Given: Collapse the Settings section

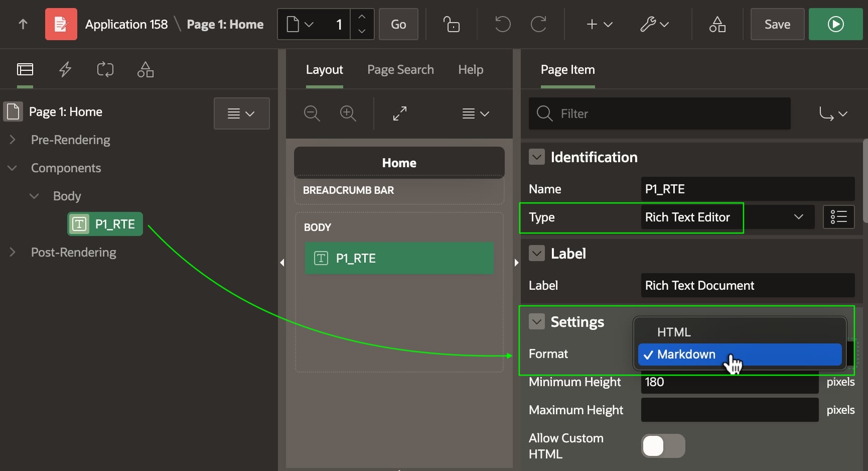Looking at the screenshot, I should click(537, 322).
